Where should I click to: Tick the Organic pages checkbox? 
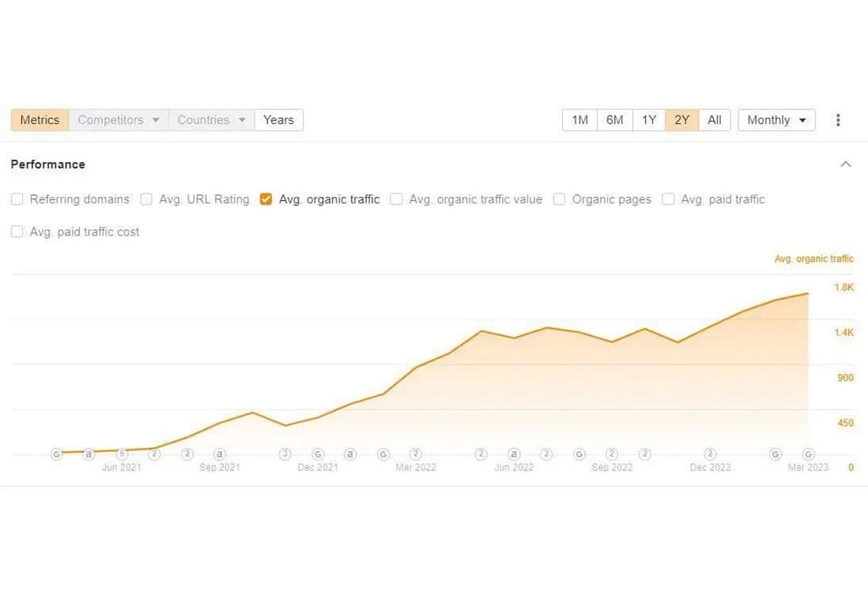(x=559, y=199)
